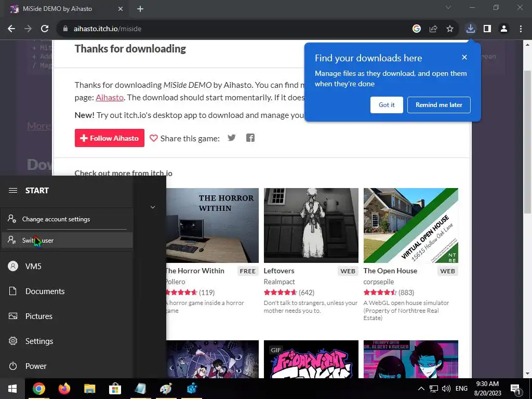Visit the Realmpact author link
This screenshot has width=532, height=399.
point(279,282)
